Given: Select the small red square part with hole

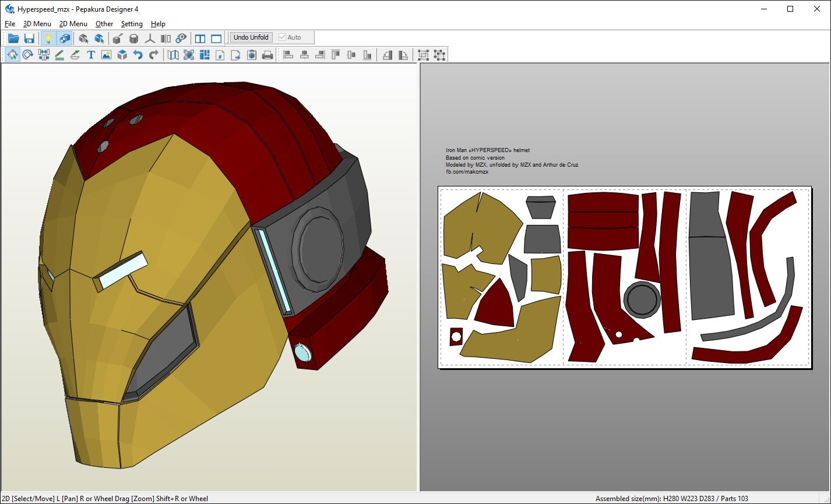Looking at the screenshot, I should pyautogui.click(x=456, y=336).
